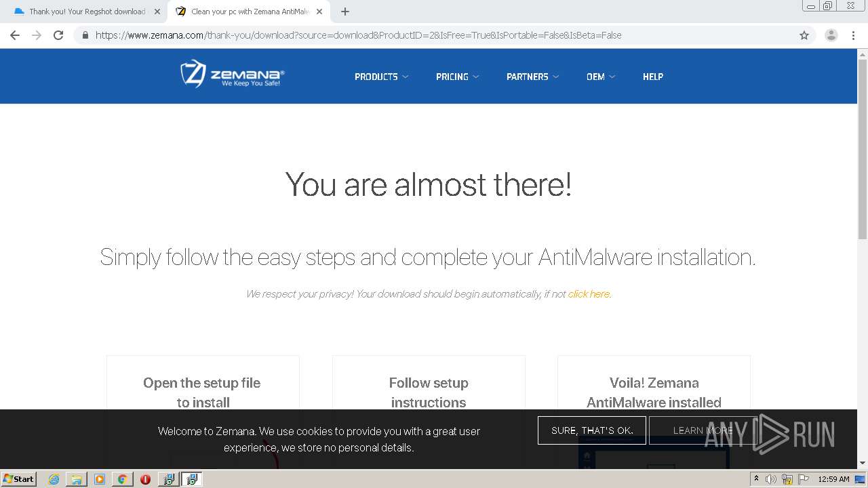Expand the Products menu

(381, 77)
